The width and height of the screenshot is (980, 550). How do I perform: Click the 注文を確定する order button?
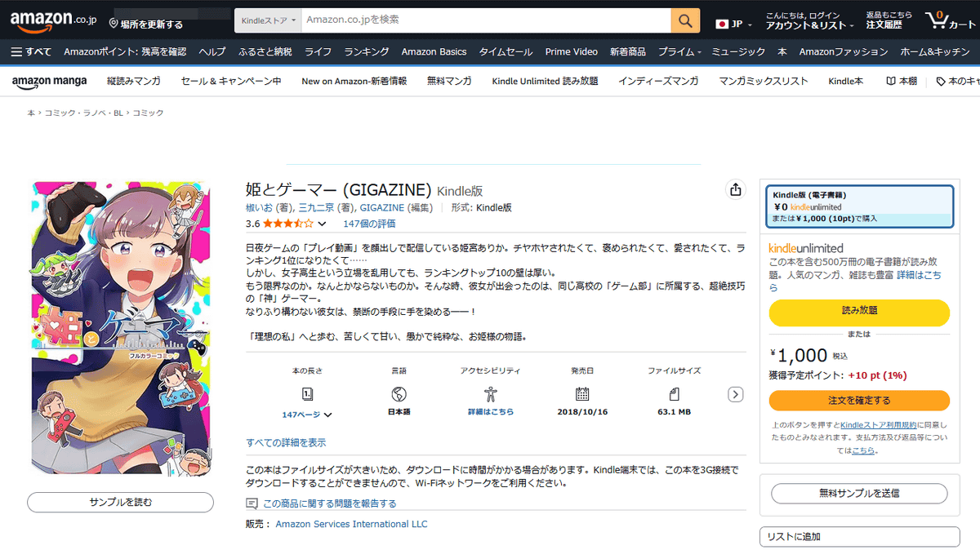(859, 401)
